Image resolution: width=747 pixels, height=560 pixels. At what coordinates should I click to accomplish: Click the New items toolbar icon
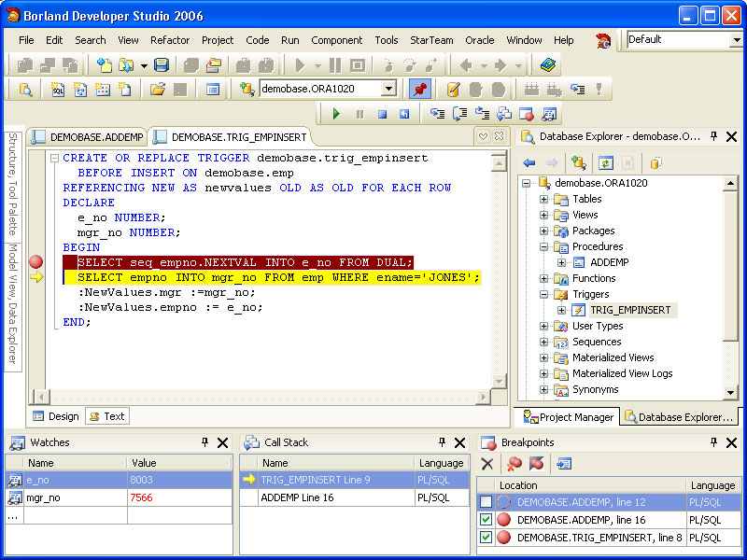click(104, 64)
